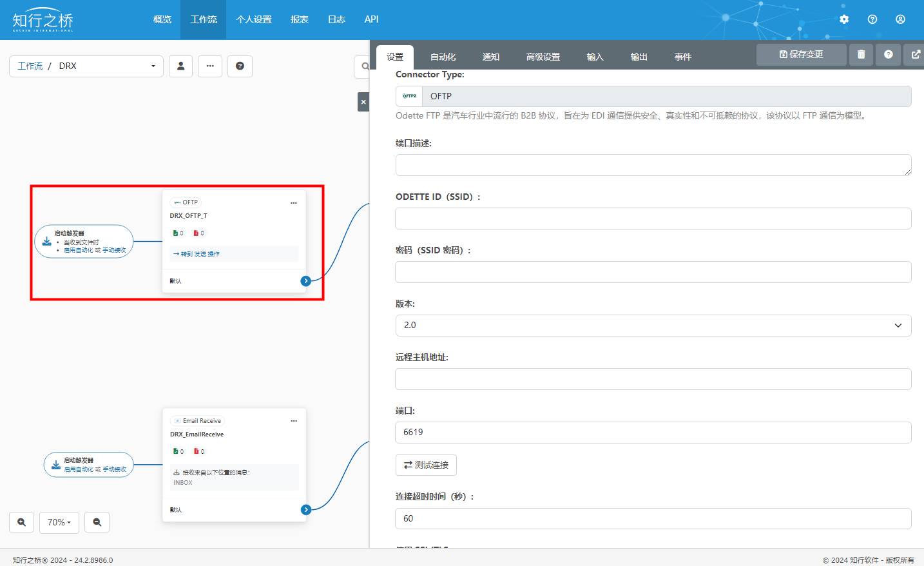This screenshot has height=566, width=924.
Task: Open the 报表 menu in top navigation
Action: [299, 19]
